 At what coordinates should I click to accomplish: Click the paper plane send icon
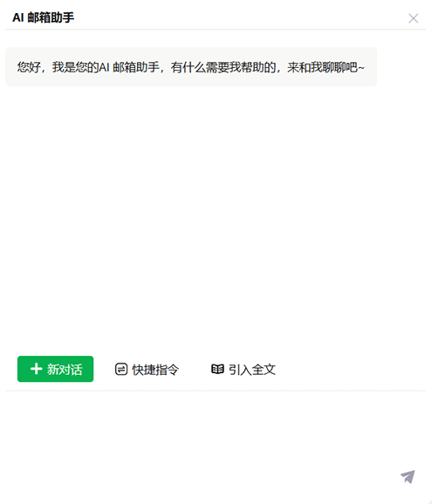tap(408, 477)
